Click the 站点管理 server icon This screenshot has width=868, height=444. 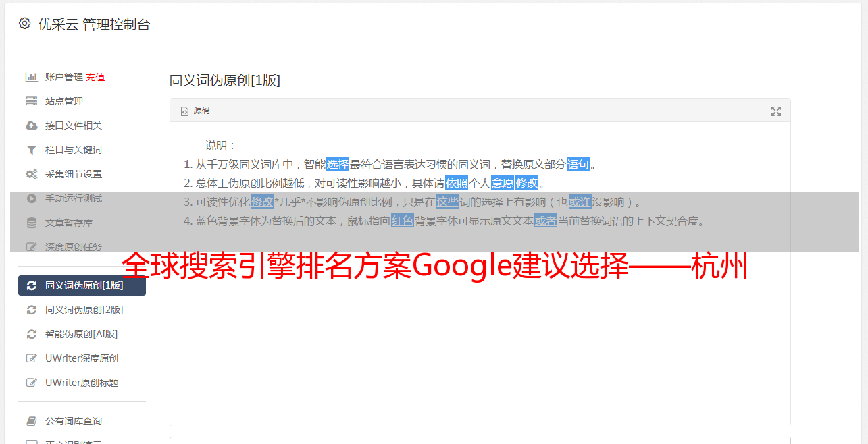tap(31, 101)
